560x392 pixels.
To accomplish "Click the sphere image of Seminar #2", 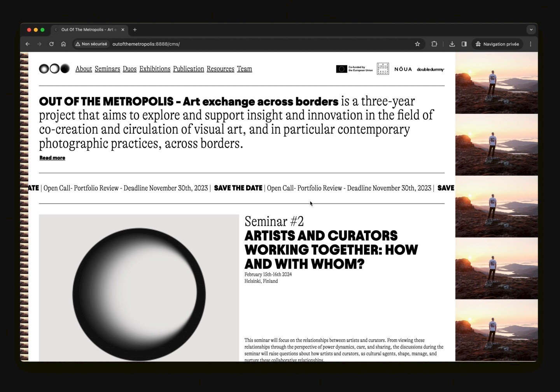I will 139,288.
